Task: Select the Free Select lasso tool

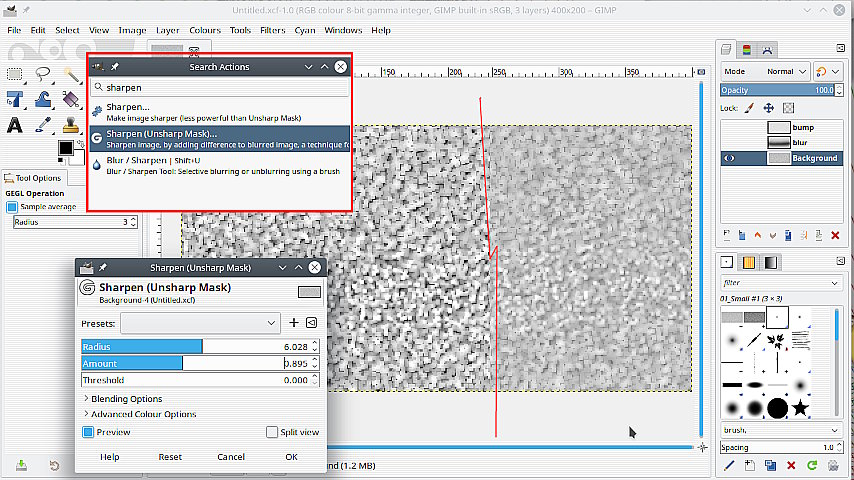Action: pyautogui.click(x=42, y=74)
